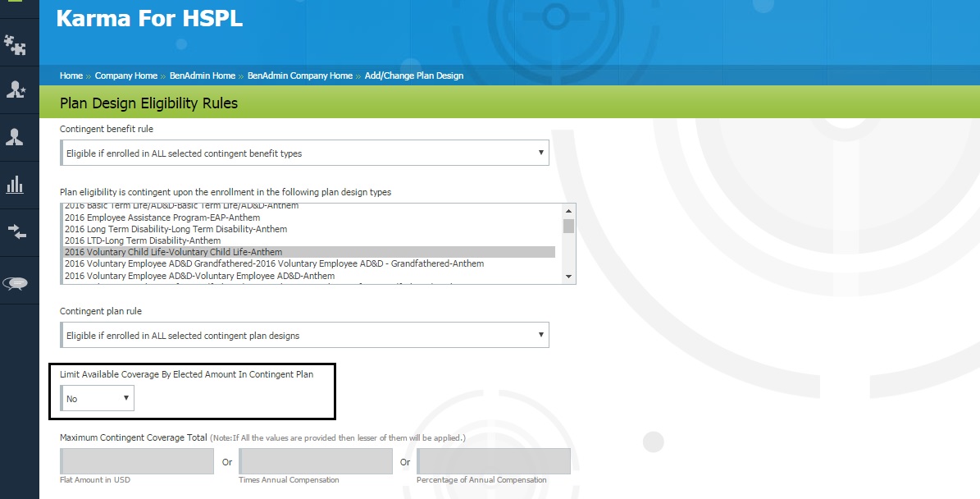Open the Limit Available Coverage No dropdown
This screenshot has height=499, width=980.
[97, 398]
